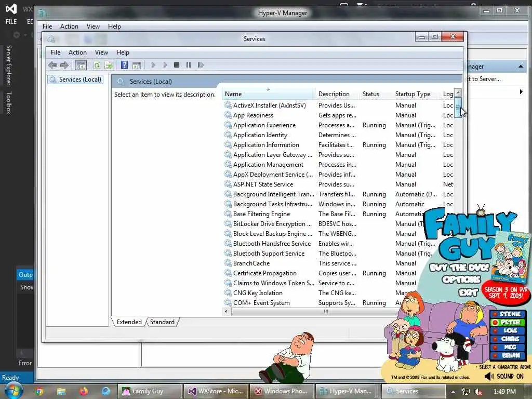Viewport: 532px width, 399px height.
Task: Open View menu in Hyper-V Manager
Action: pos(93,26)
